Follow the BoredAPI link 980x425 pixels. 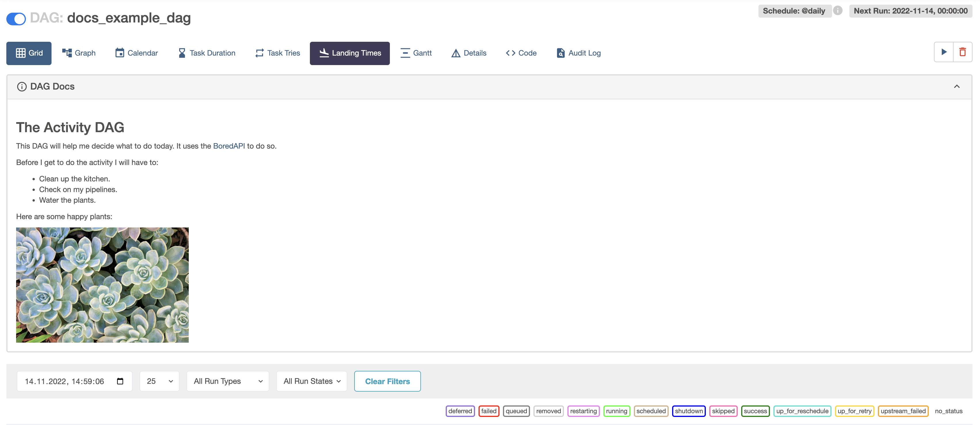229,146
